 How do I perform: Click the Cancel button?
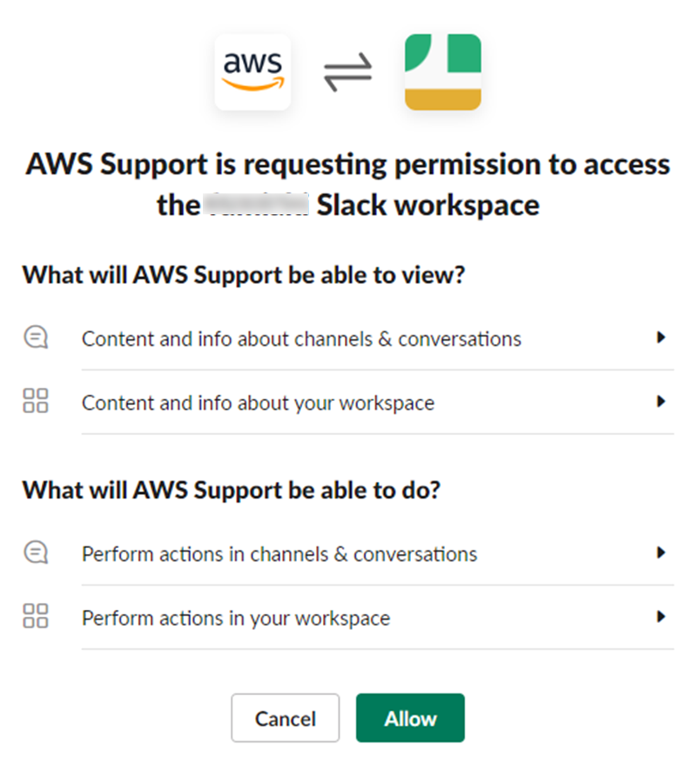tap(285, 718)
